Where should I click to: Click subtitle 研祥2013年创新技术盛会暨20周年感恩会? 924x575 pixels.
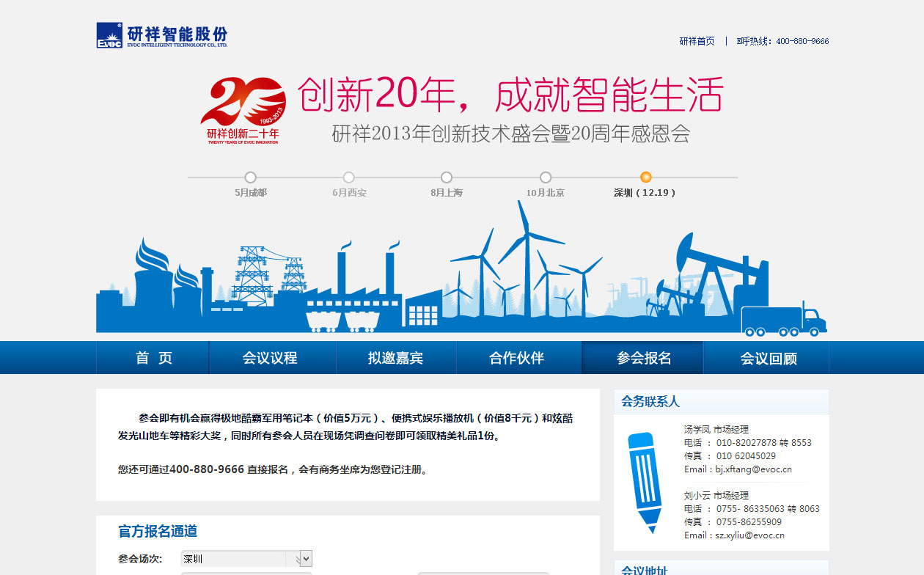(x=511, y=134)
